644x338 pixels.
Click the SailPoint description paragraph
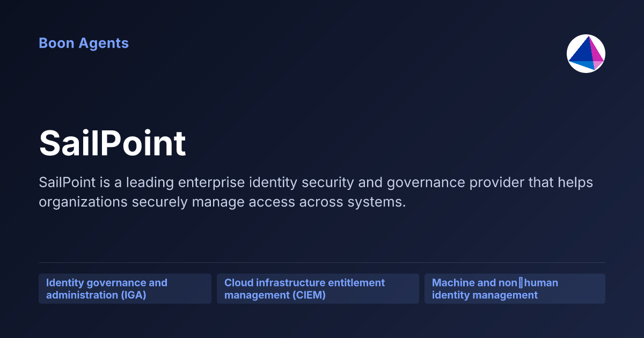(316, 192)
